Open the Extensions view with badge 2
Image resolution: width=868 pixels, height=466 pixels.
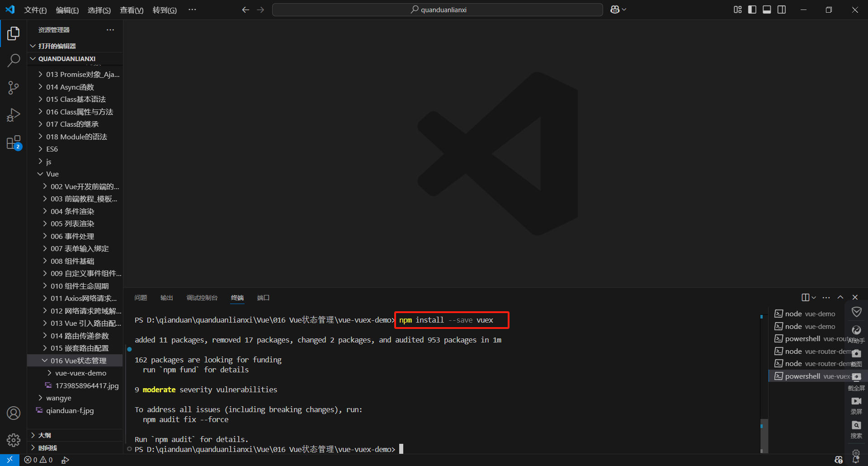(x=14, y=143)
